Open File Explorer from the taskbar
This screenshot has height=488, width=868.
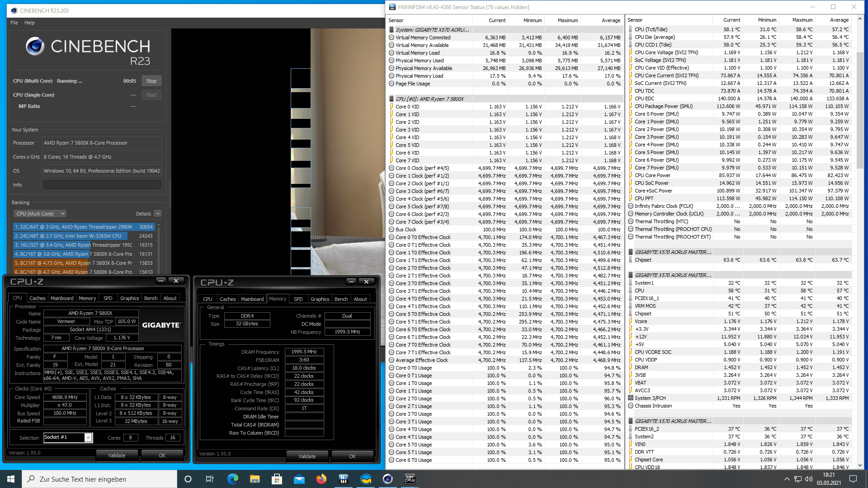coord(255,479)
